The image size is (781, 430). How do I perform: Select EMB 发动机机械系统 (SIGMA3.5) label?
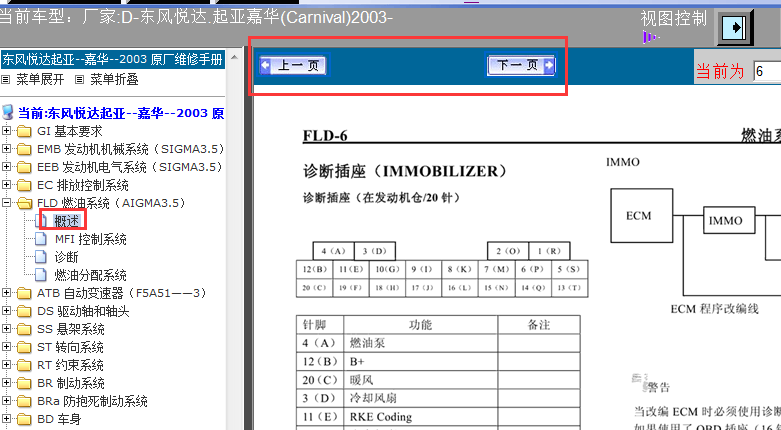130,149
